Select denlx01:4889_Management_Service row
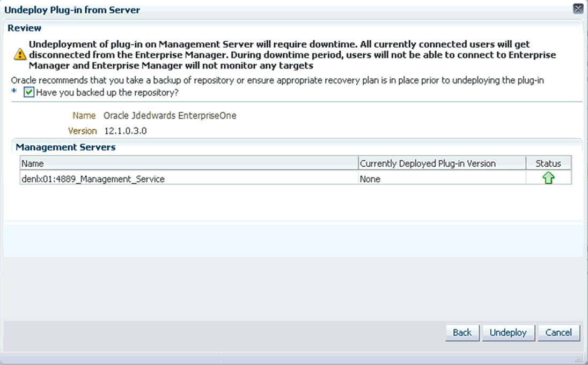The width and height of the screenshot is (588, 365). 296,177
